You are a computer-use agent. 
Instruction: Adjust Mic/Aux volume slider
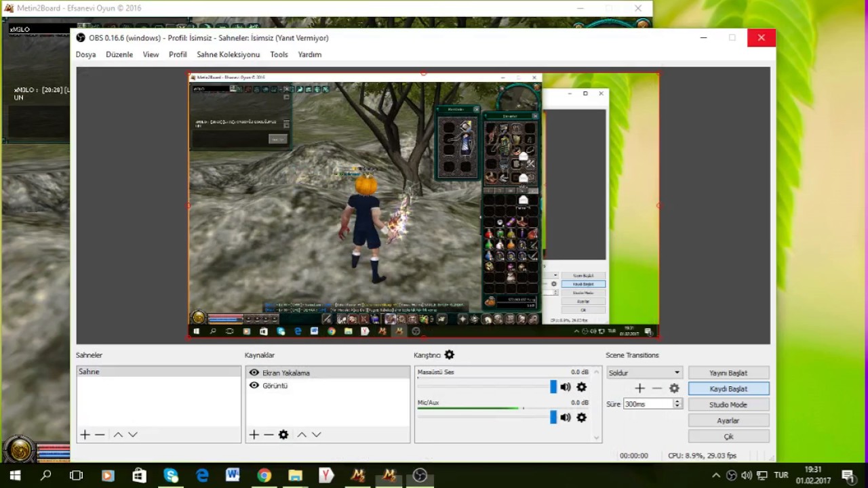coord(553,418)
